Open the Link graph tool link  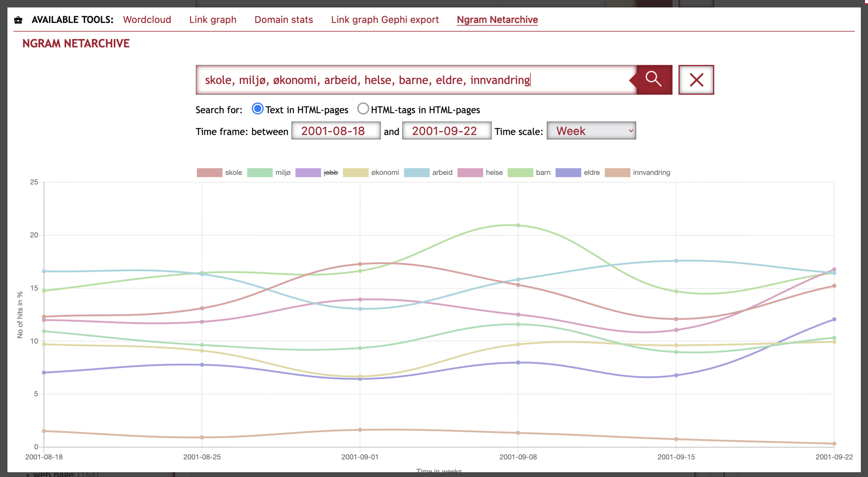click(213, 20)
